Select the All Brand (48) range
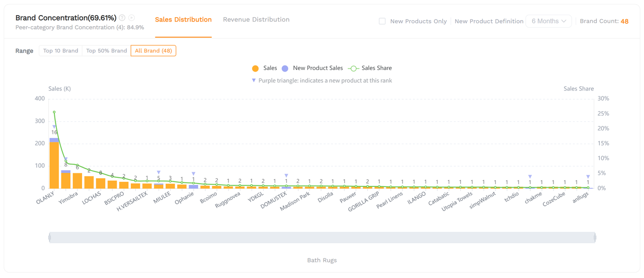This screenshot has width=644, height=278. point(153,51)
